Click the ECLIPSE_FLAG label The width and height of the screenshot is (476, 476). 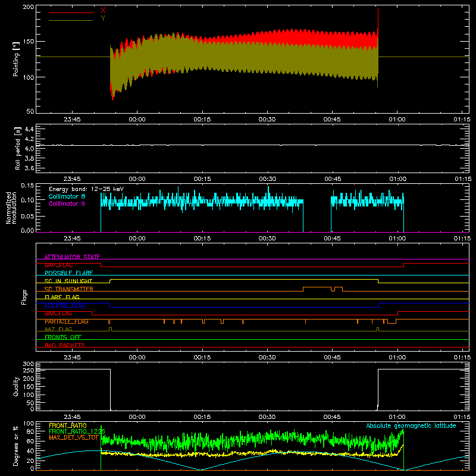(x=65, y=305)
